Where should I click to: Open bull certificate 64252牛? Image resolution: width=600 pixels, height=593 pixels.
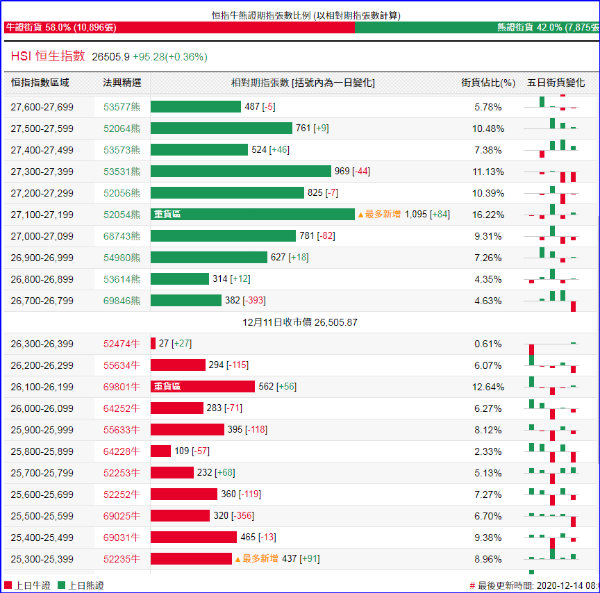122,408
